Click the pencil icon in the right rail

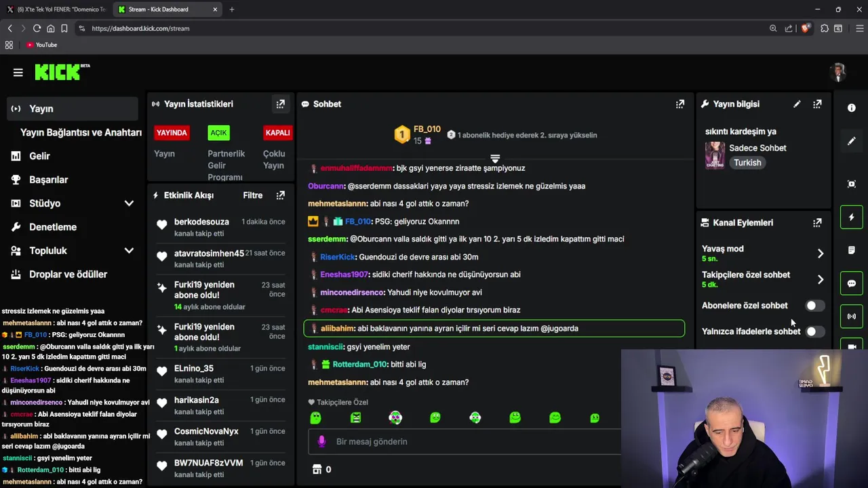click(852, 141)
